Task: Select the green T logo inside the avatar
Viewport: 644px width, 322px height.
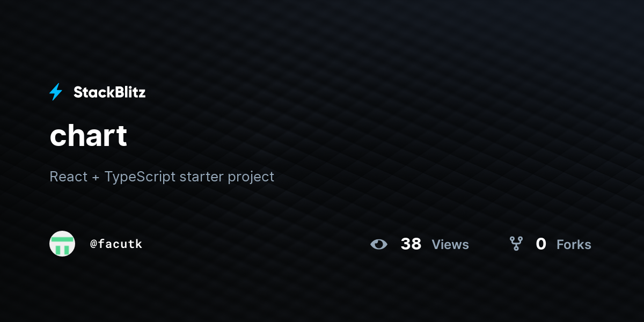Action: click(62, 245)
